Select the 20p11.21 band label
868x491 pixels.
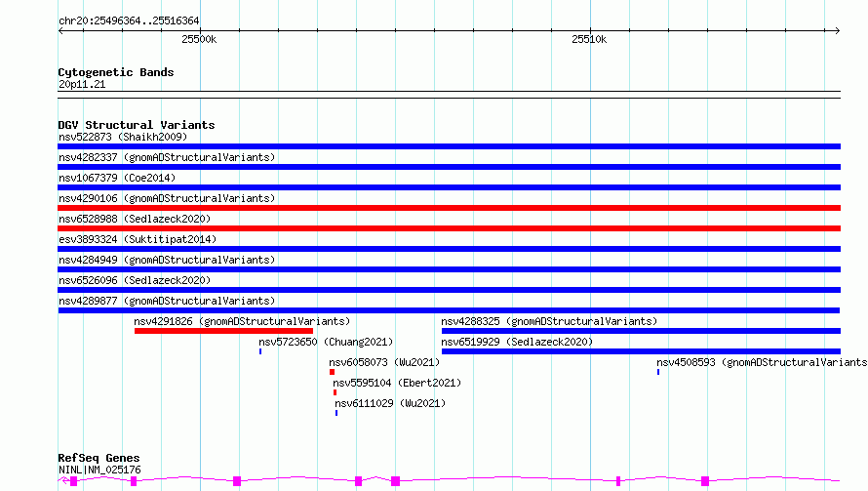pos(82,84)
